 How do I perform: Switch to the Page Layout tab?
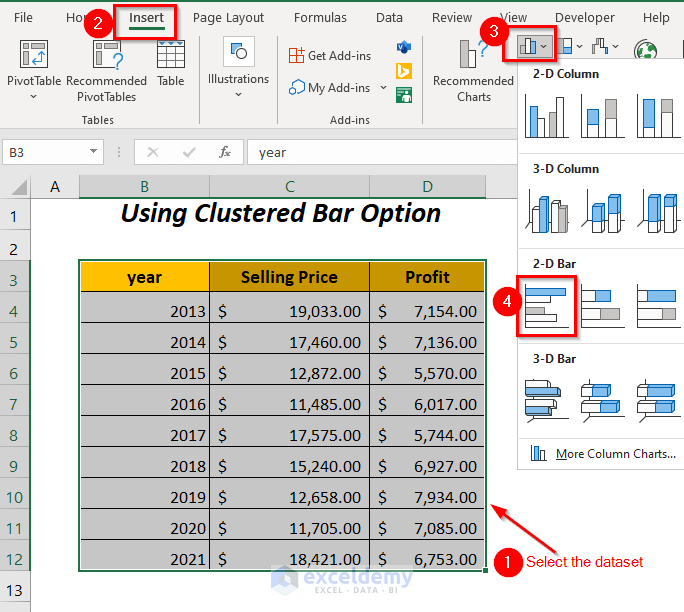click(228, 18)
